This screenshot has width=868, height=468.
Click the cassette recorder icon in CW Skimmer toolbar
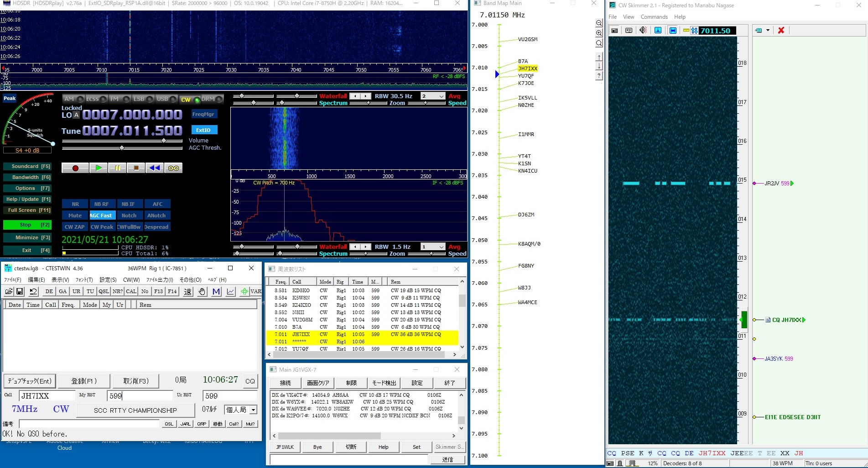pyautogui.click(x=629, y=31)
